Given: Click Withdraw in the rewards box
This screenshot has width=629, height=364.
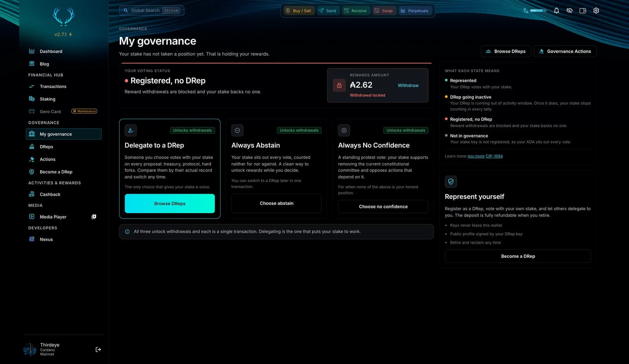Looking at the screenshot, I should [x=408, y=85].
